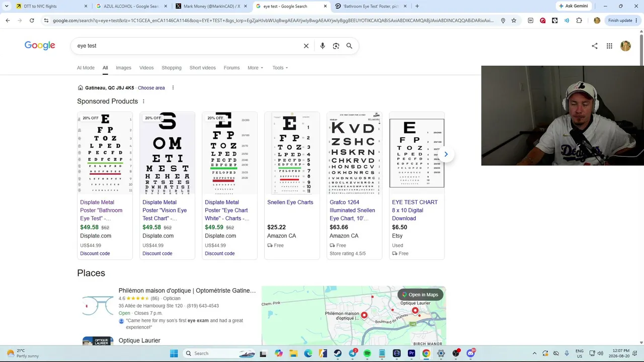Switch to the Shopping results tab
This screenshot has width=644, height=362.
(172, 68)
